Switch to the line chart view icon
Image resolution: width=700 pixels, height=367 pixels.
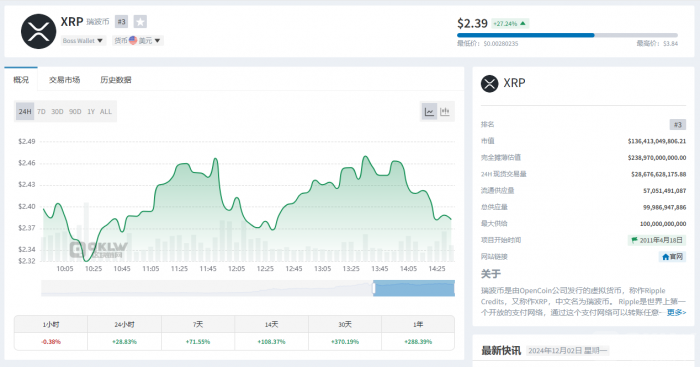coord(429,112)
